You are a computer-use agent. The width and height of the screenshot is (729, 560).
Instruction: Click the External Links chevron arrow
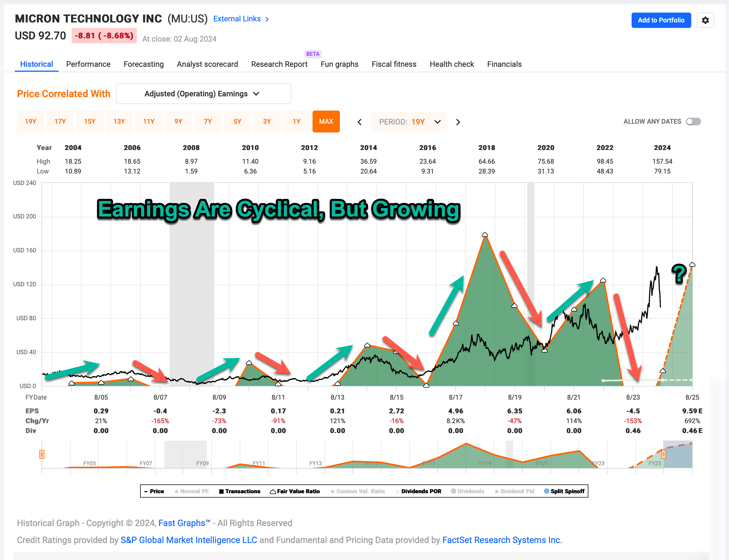click(x=267, y=19)
